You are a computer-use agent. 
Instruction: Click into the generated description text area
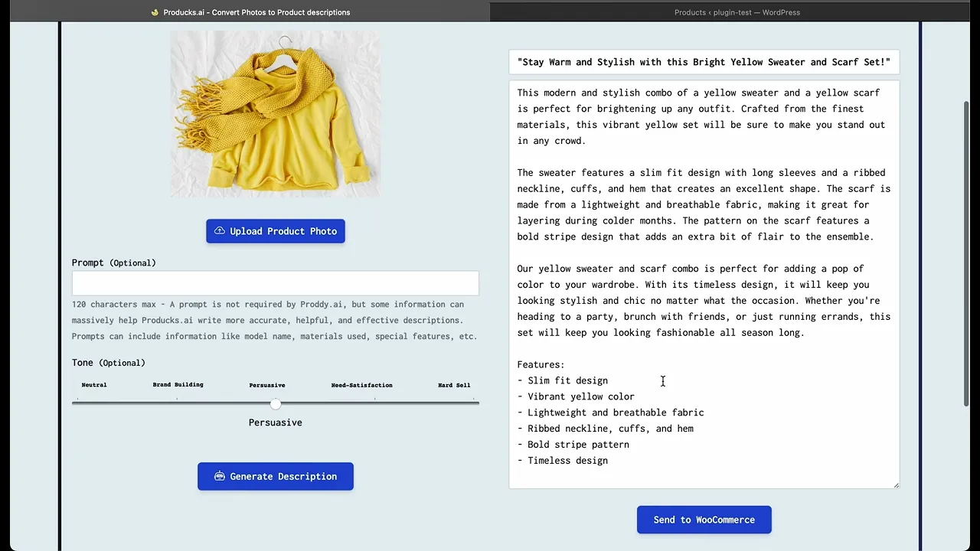click(x=704, y=283)
